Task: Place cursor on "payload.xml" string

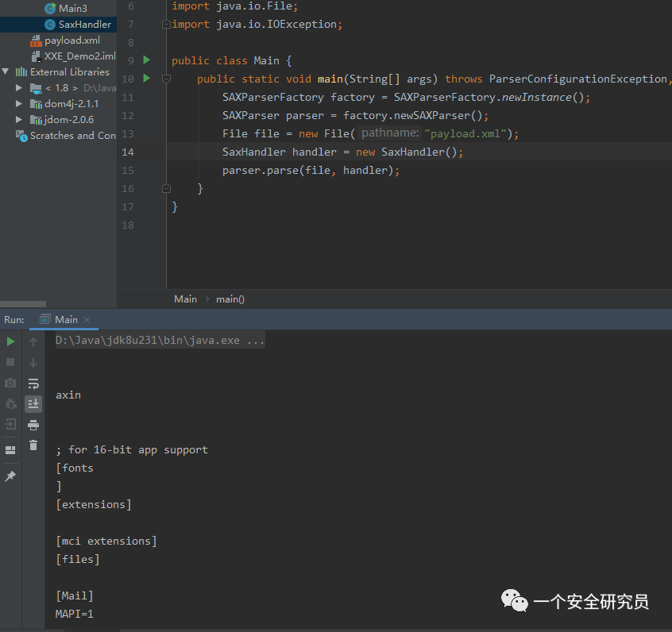Action: tap(465, 133)
